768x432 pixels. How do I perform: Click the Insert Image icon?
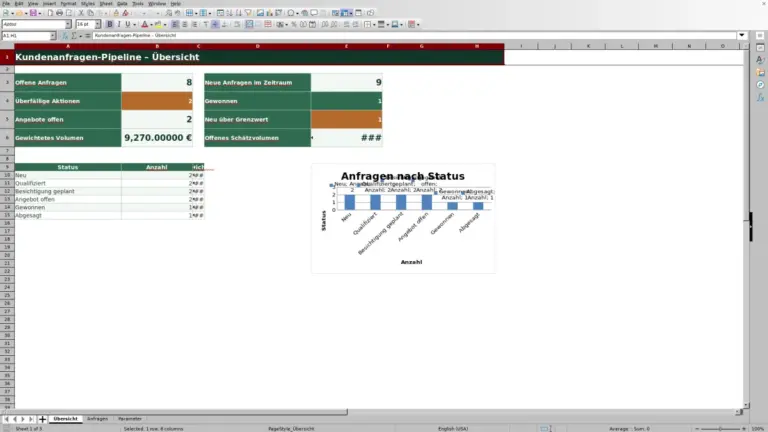pyautogui.click(x=260, y=13)
